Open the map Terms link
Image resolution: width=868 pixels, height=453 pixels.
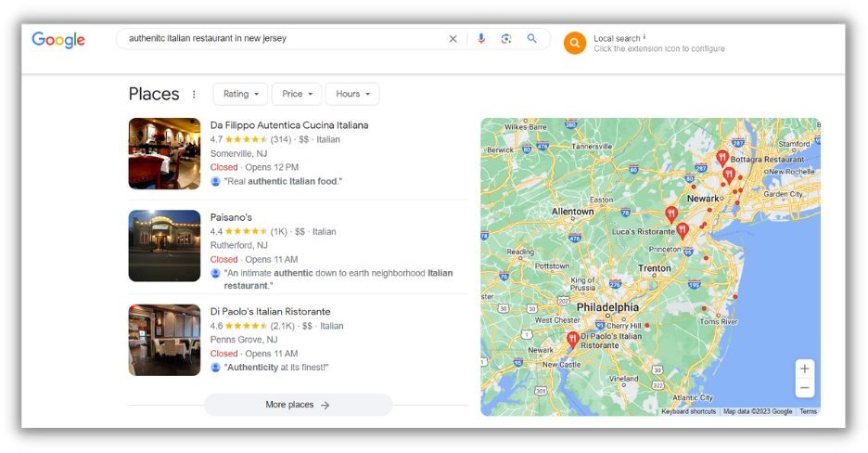point(809,411)
